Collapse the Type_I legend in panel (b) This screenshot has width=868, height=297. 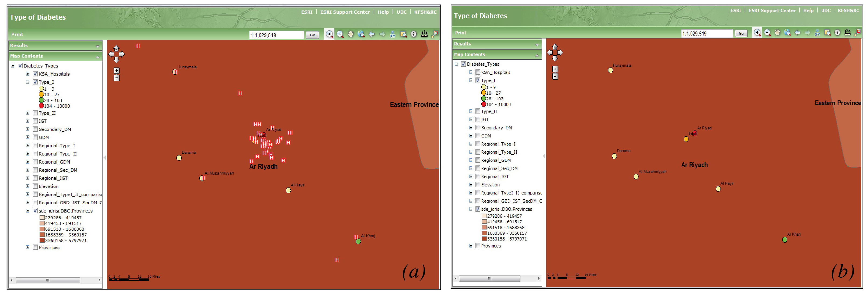[470, 80]
